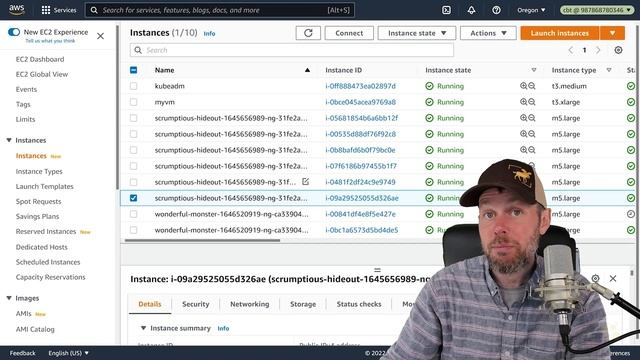The width and height of the screenshot is (640, 360).
Task: Zoom out filter on i-00535d88df76f92c8 state
Action: point(531,133)
